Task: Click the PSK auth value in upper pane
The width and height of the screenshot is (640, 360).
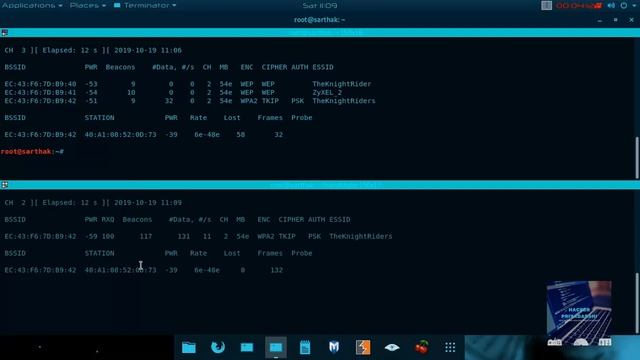Action: [x=298, y=101]
